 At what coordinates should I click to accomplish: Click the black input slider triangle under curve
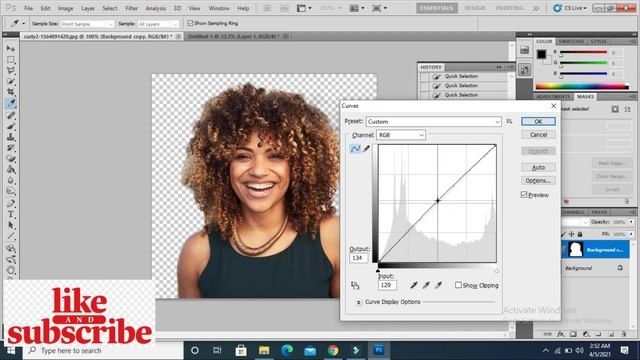tap(378, 270)
